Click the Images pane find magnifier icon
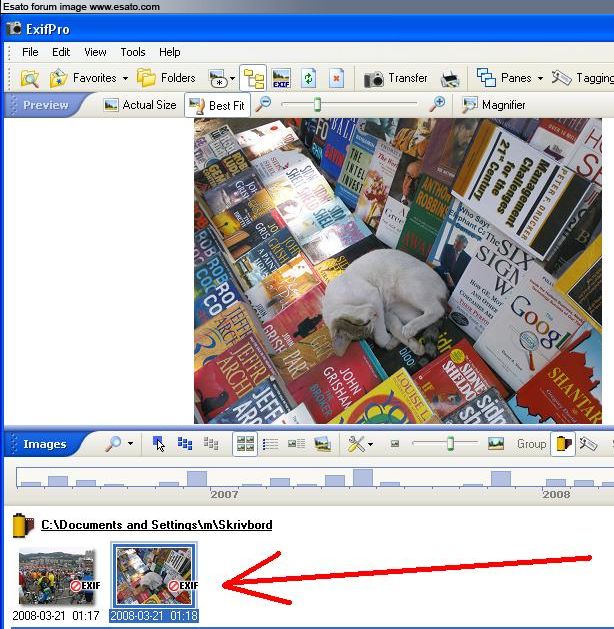This screenshot has height=629, width=614. coord(113,444)
